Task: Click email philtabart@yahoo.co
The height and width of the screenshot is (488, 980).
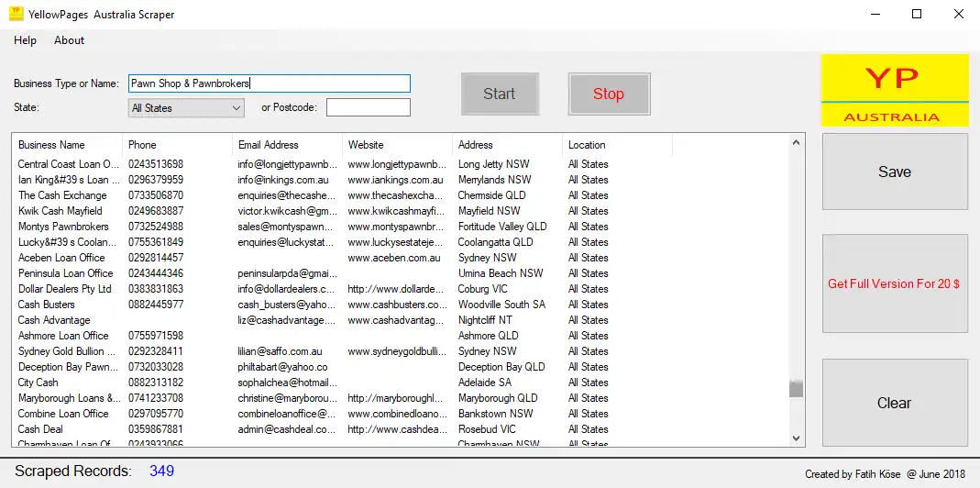Action: point(282,367)
